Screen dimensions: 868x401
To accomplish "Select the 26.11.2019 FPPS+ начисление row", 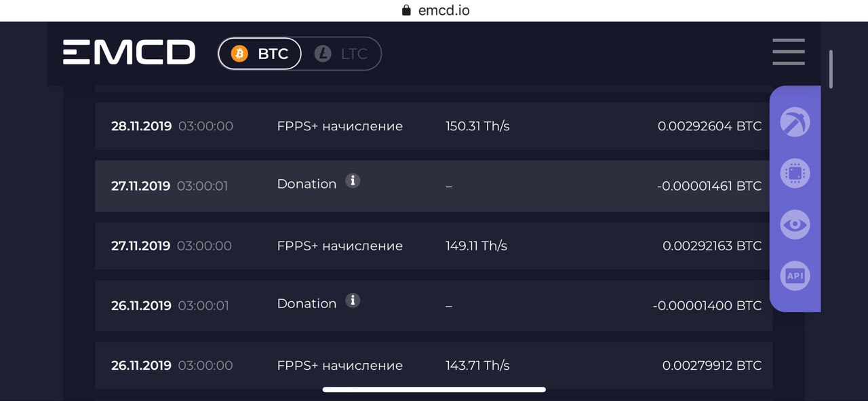I will click(434, 365).
